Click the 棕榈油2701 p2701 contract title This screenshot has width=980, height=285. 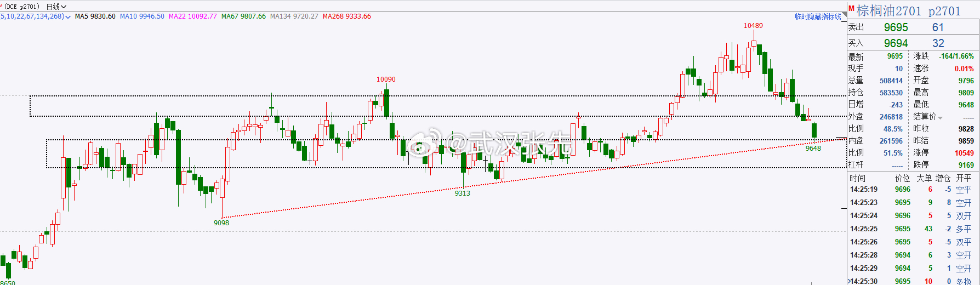909,11
